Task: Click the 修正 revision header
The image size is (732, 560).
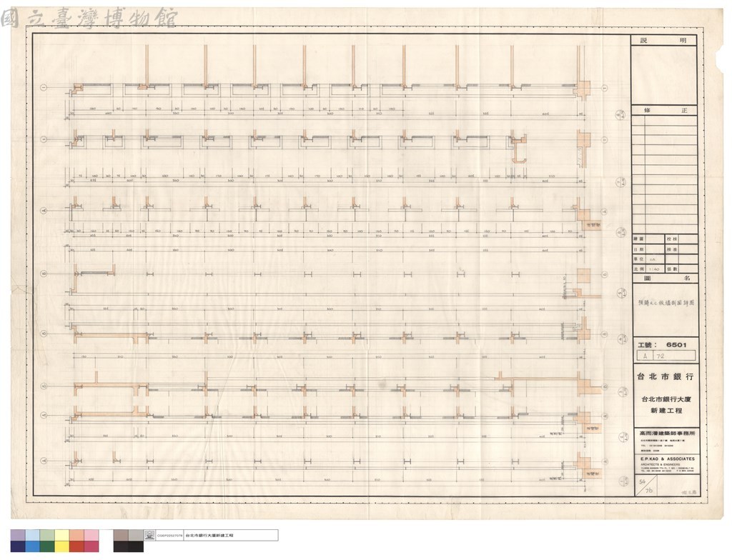Action: click(664, 111)
